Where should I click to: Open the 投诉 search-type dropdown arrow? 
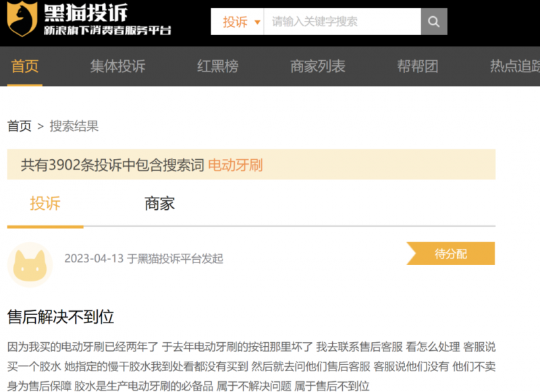click(259, 21)
